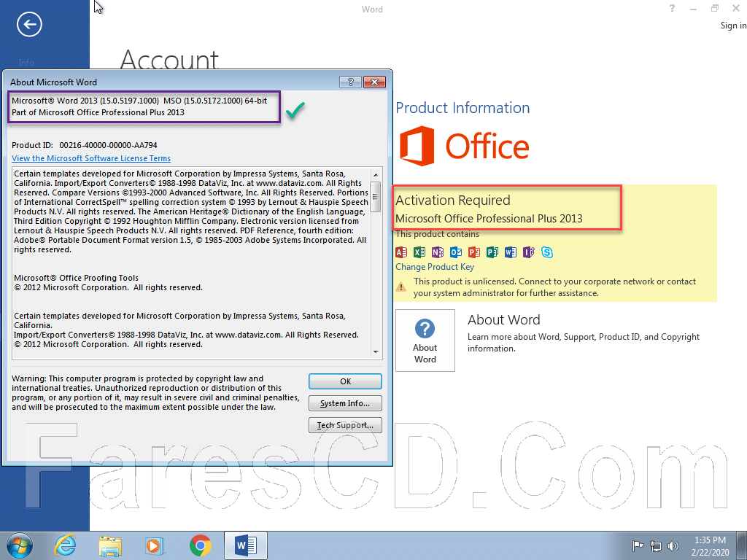This screenshot has height=560, width=747.
Task: Click the Tech Support button
Action: [345, 425]
